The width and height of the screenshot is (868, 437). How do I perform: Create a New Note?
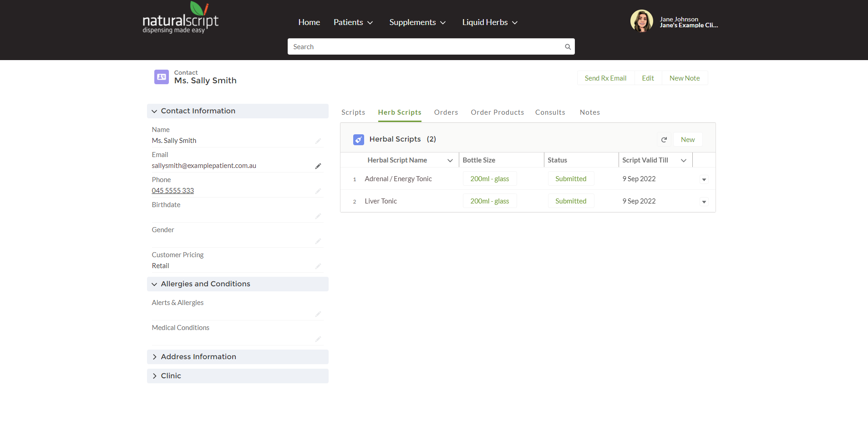point(685,78)
